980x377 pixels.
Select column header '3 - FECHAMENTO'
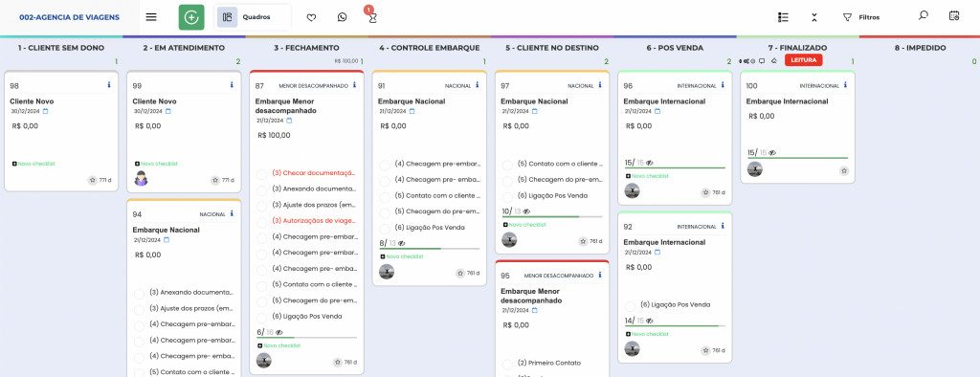click(x=306, y=48)
